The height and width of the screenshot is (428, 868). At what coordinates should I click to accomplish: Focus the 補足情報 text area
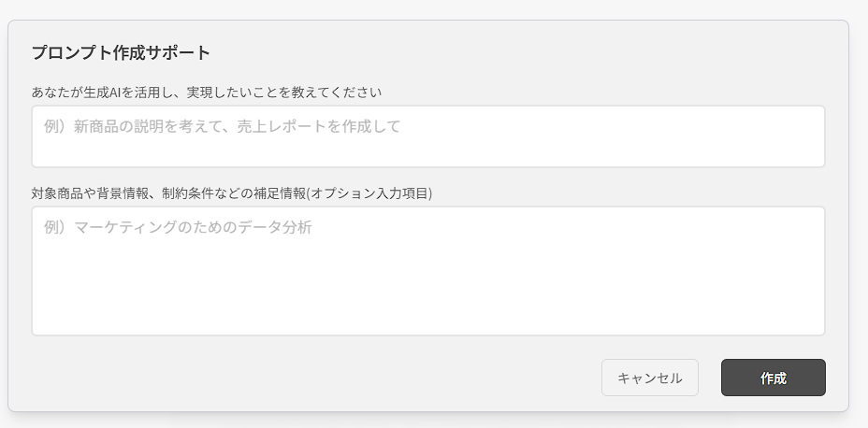pos(427,271)
